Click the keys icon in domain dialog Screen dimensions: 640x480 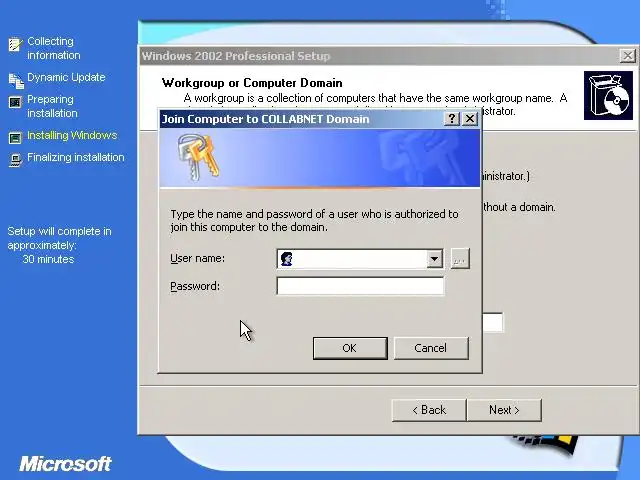pyautogui.click(x=198, y=158)
